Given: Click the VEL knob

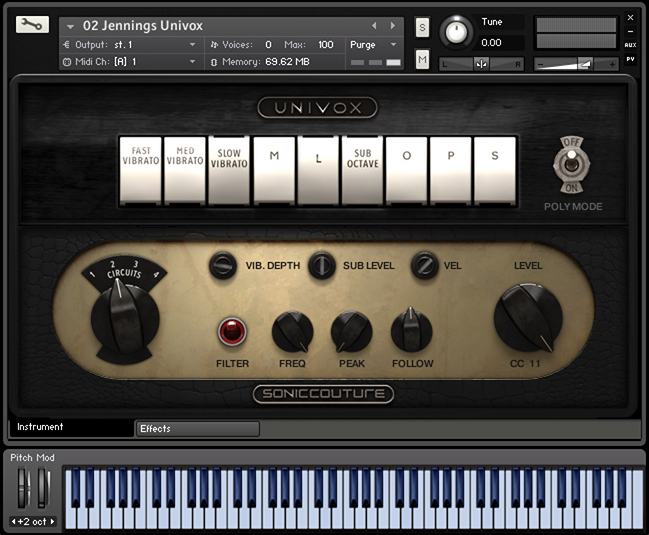Looking at the screenshot, I should pos(424,266).
